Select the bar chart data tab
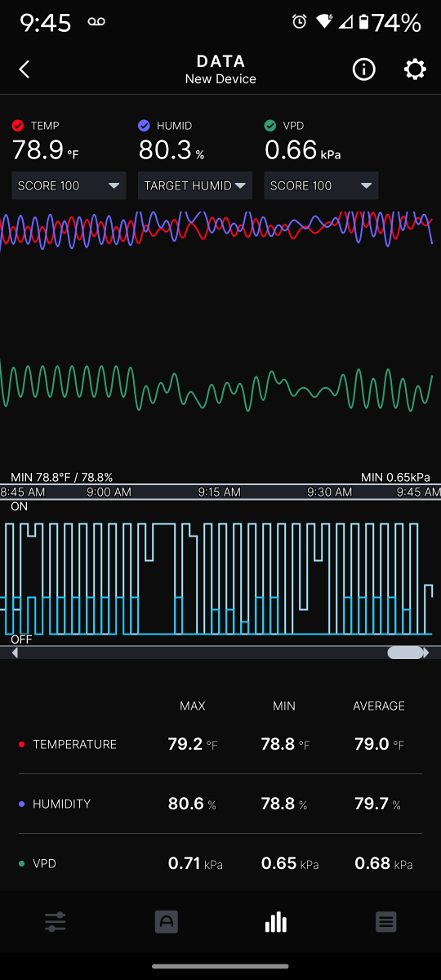 pos(276,923)
